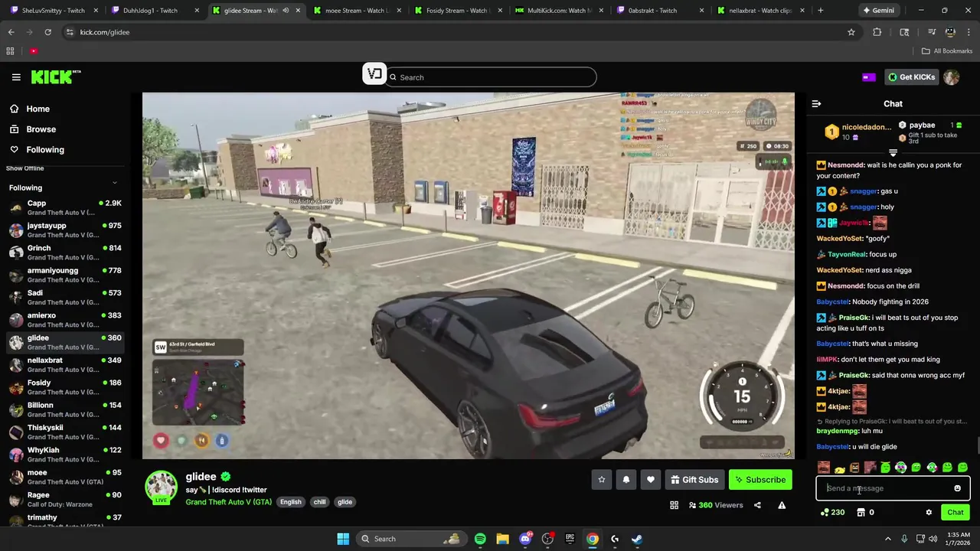The width and height of the screenshot is (980, 551).
Task: Open the user profile avatar in Kick header
Action: [x=952, y=77]
